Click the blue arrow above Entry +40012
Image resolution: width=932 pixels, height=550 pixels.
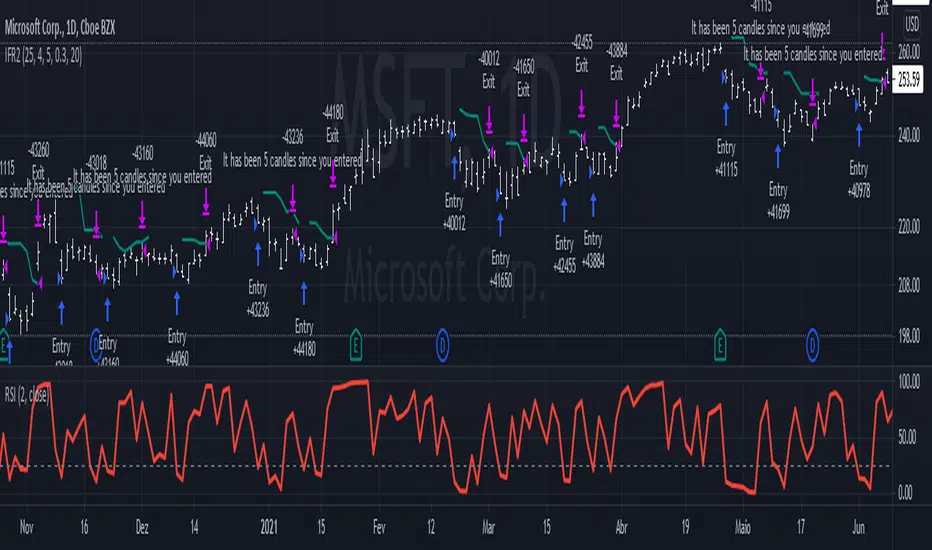[x=455, y=168]
